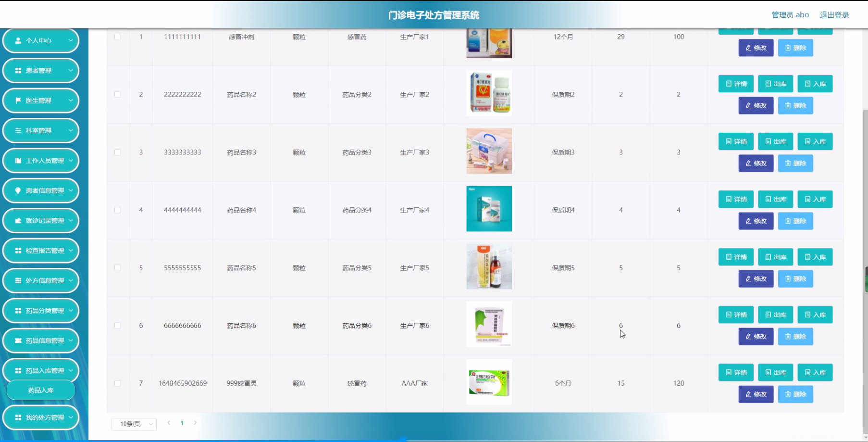The image size is (868, 442).
Task: Open 详情 for 药品名称5
Action: (x=736, y=257)
